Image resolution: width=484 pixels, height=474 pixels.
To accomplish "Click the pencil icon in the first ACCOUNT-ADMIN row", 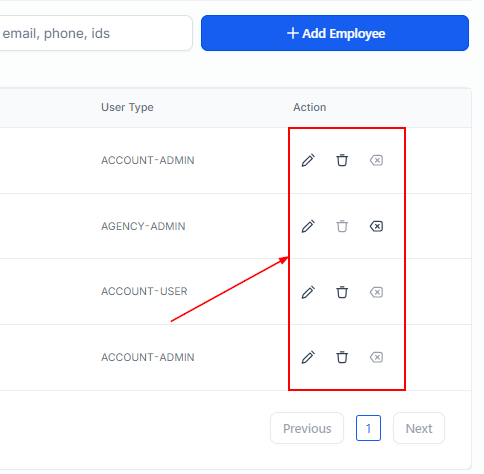I will click(308, 160).
